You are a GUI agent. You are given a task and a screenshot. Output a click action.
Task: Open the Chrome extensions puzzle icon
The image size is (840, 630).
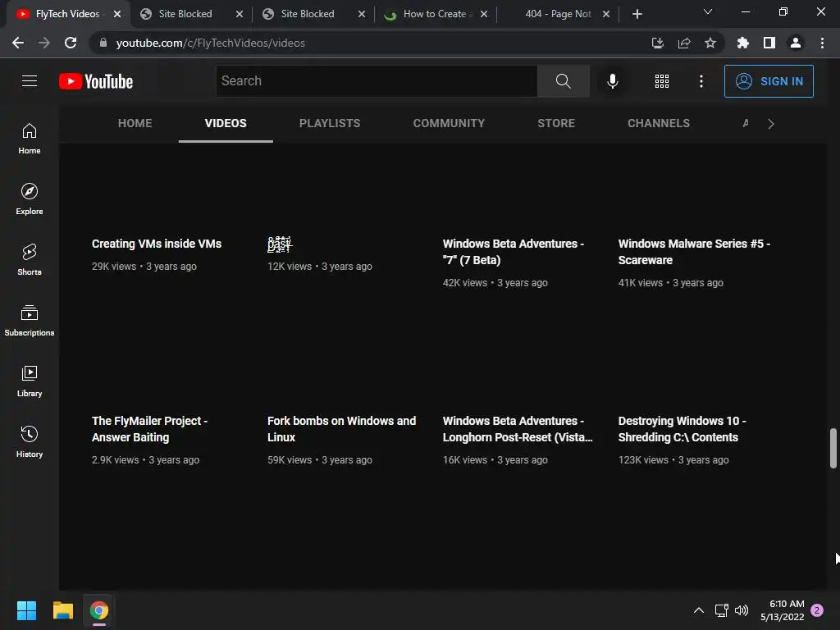click(x=742, y=43)
